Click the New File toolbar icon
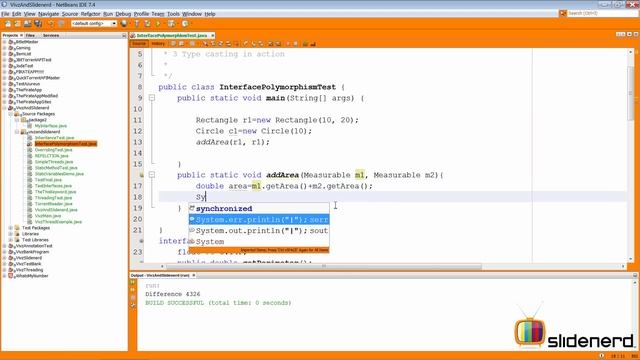Screen dimensions: 640x360 pyautogui.click(x=8, y=24)
